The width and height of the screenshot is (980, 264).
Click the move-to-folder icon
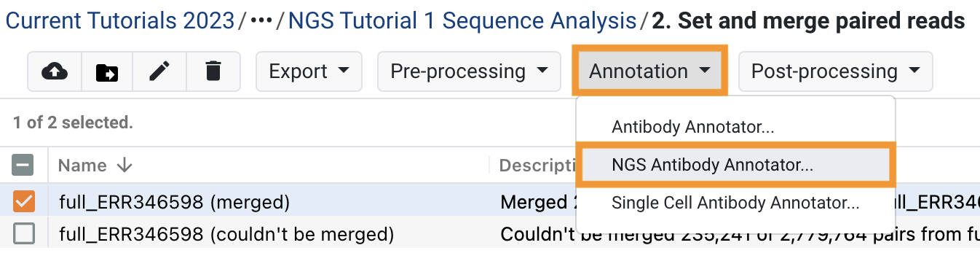coord(107,71)
